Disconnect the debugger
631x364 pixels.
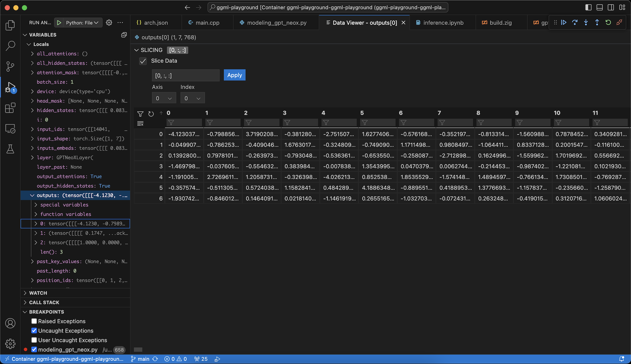(619, 22)
